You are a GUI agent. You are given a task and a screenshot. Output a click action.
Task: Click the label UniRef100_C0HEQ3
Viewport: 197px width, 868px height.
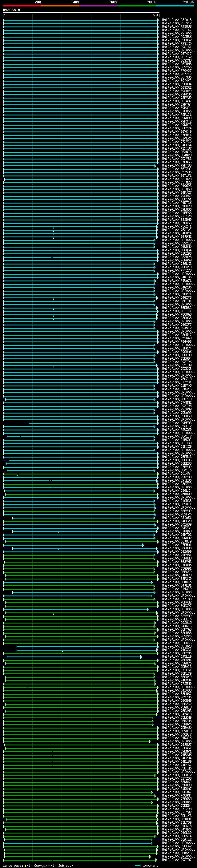pos(177,423)
